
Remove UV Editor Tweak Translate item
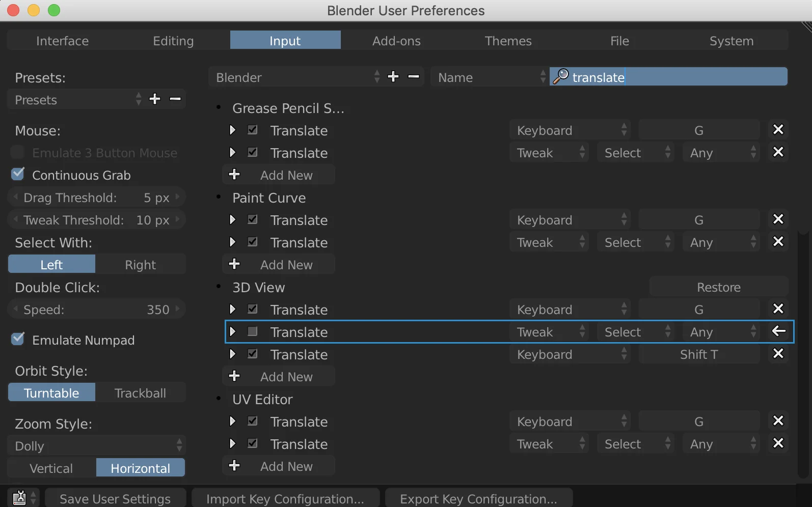tap(778, 443)
